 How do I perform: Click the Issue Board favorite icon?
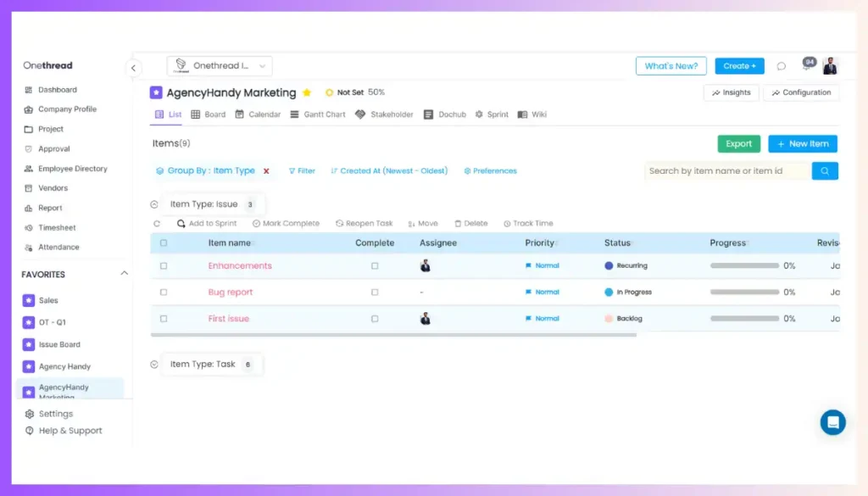29,344
